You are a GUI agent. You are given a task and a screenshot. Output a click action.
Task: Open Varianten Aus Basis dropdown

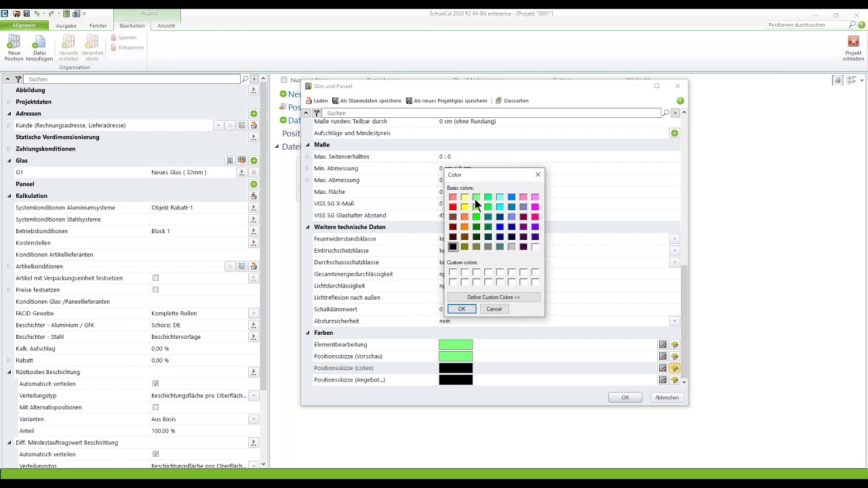coord(254,419)
